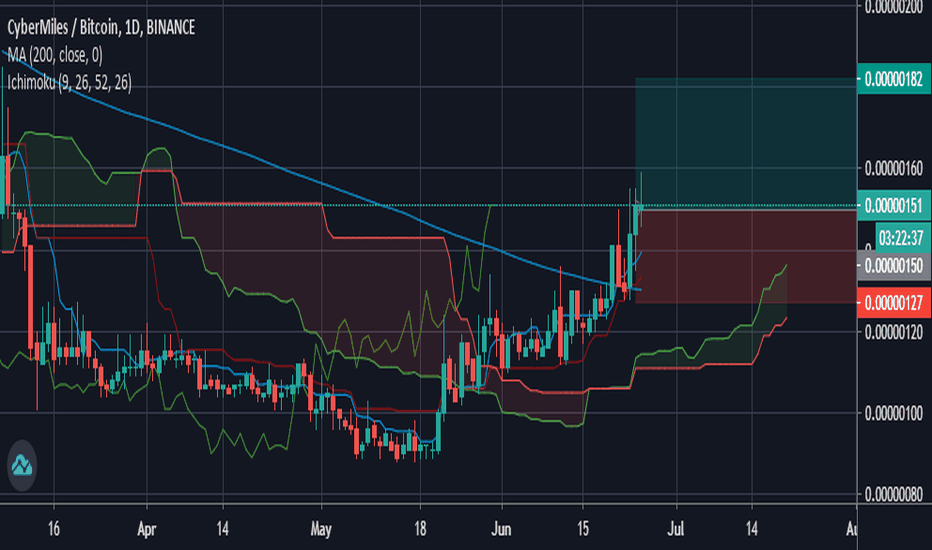Open the MA (200, close, 0) indicator legend

coord(55,55)
